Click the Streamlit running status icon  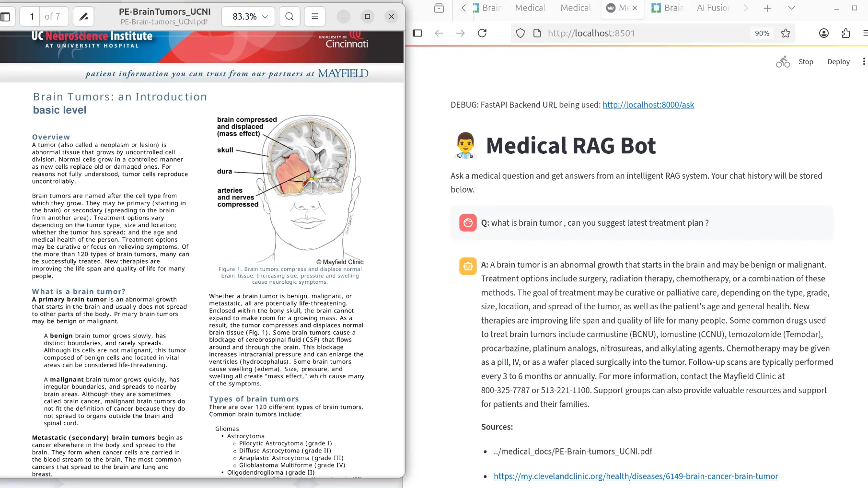(783, 62)
